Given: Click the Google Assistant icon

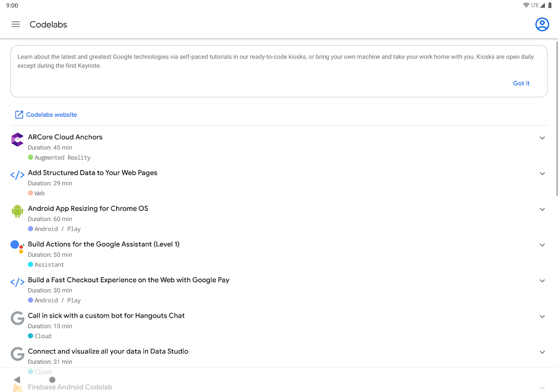Looking at the screenshot, I should pyautogui.click(x=17, y=246).
